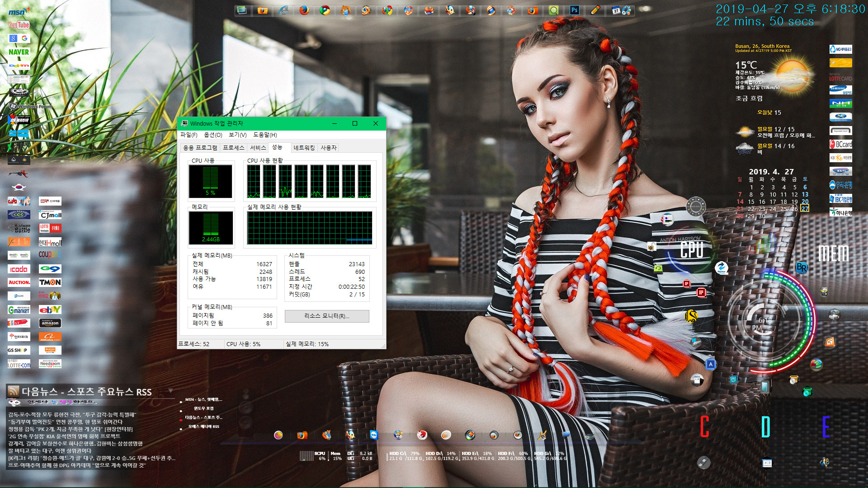Image resolution: width=868 pixels, height=488 pixels.
Task: Open the 우리은행 bank shortcut
Action: click(x=840, y=185)
